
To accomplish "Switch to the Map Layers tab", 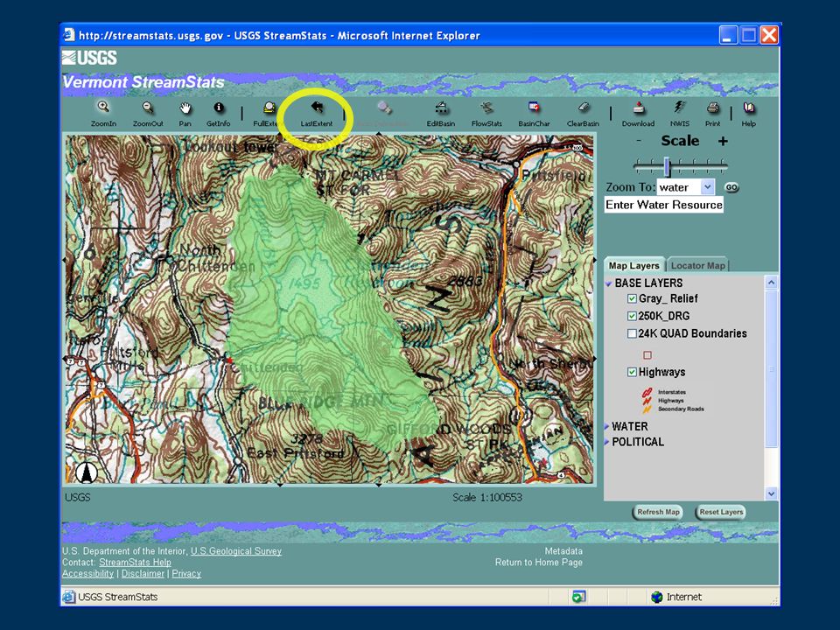I will 633,266.
